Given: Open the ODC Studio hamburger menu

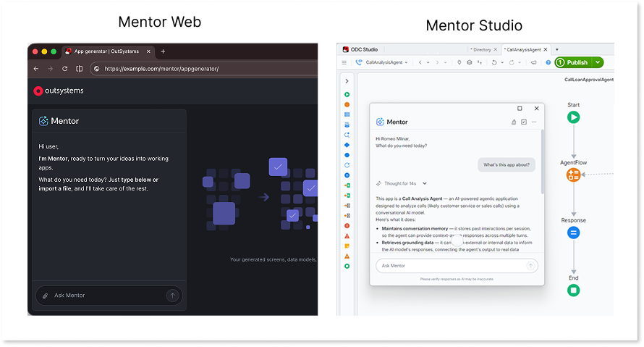Looking at the screenshot, I should [x=344, y=62].
